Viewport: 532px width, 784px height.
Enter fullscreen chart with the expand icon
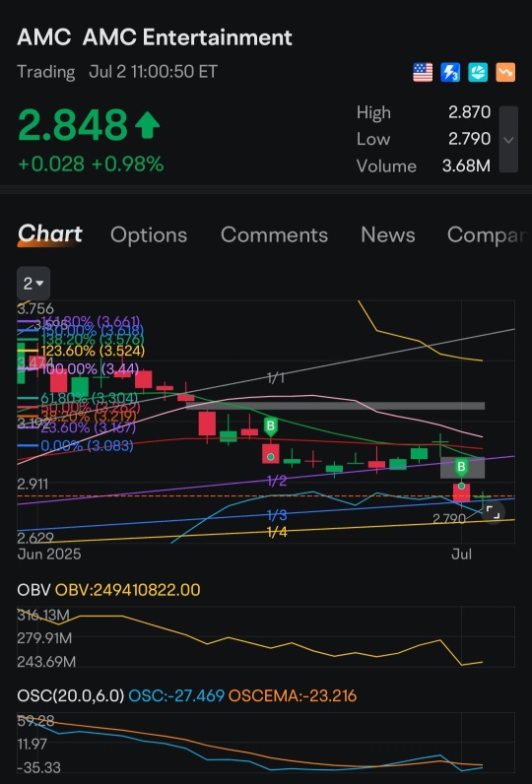(x=493, y=512)
